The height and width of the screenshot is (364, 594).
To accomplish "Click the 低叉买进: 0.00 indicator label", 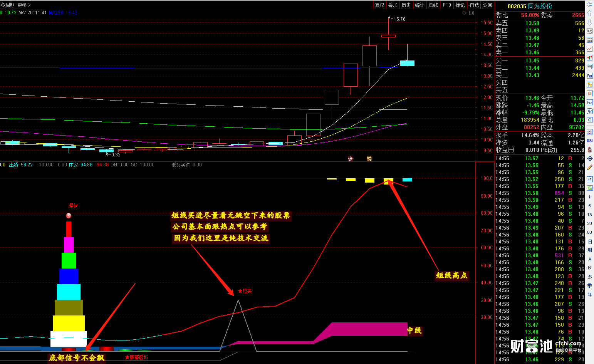I will (186, 165).
